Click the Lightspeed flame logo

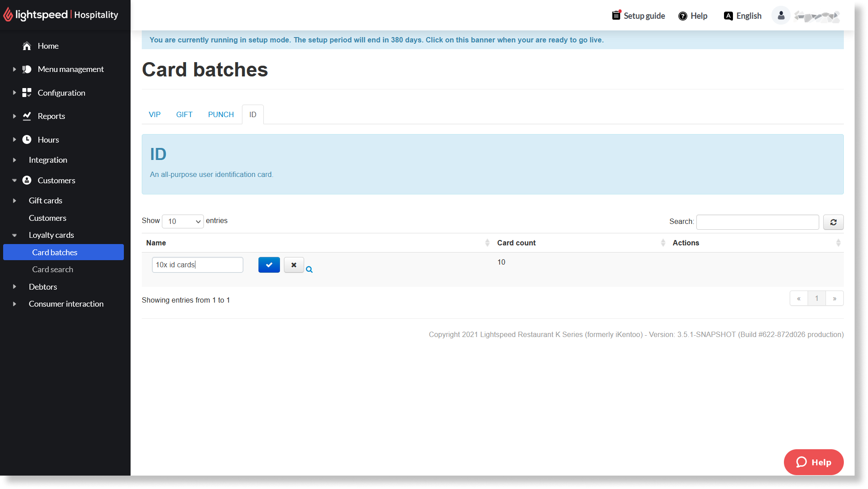coord(8,15)
